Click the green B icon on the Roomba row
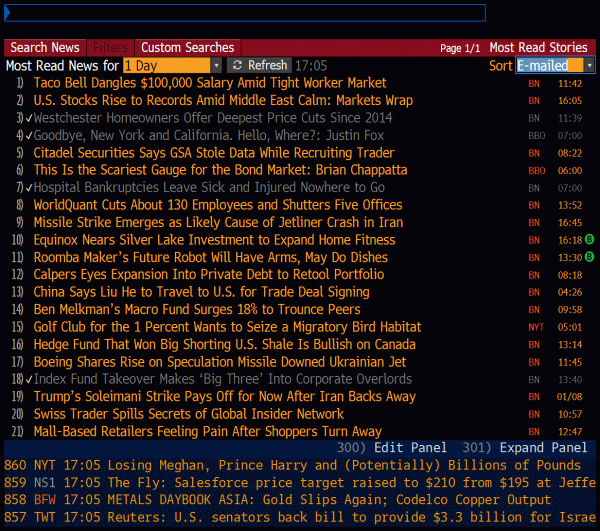Screen dimensions: 600x531 pyautogui.click(x=589, y=257)
